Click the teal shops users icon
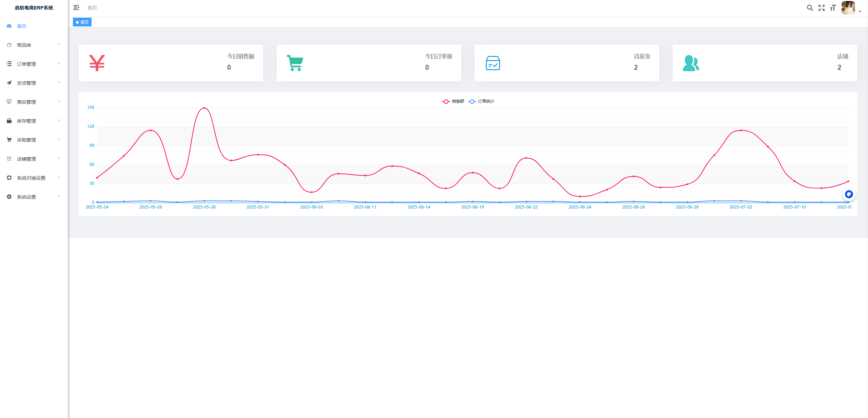The width and height of the screenshot is (868, 418). [691, 63]
